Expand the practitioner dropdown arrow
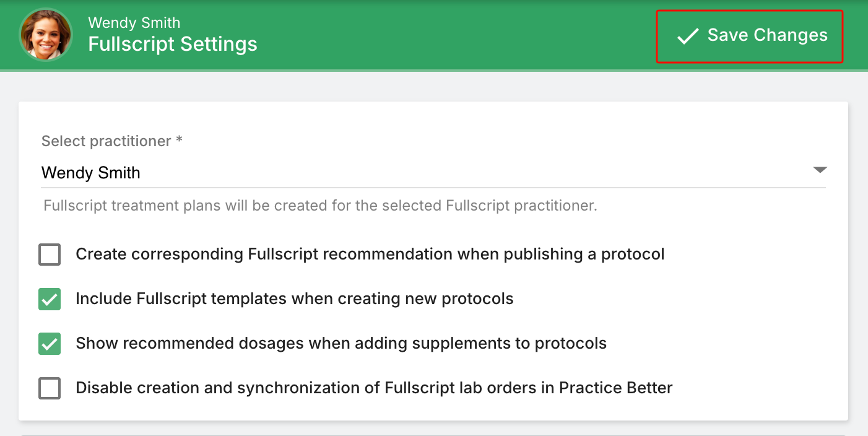This screenshot has width=868, height=436. pyautogui.click(x=819, y=170)
